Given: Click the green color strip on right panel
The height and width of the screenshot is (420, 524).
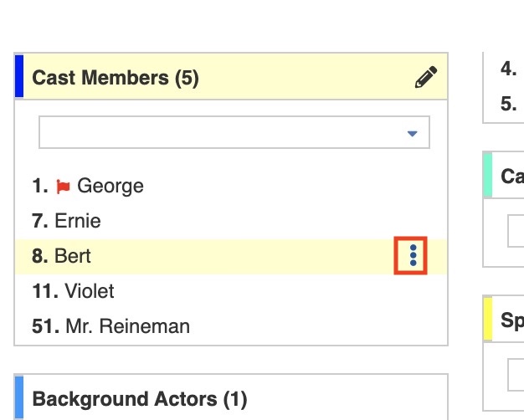Looking at the screenshot, I should tap(487, 175).
